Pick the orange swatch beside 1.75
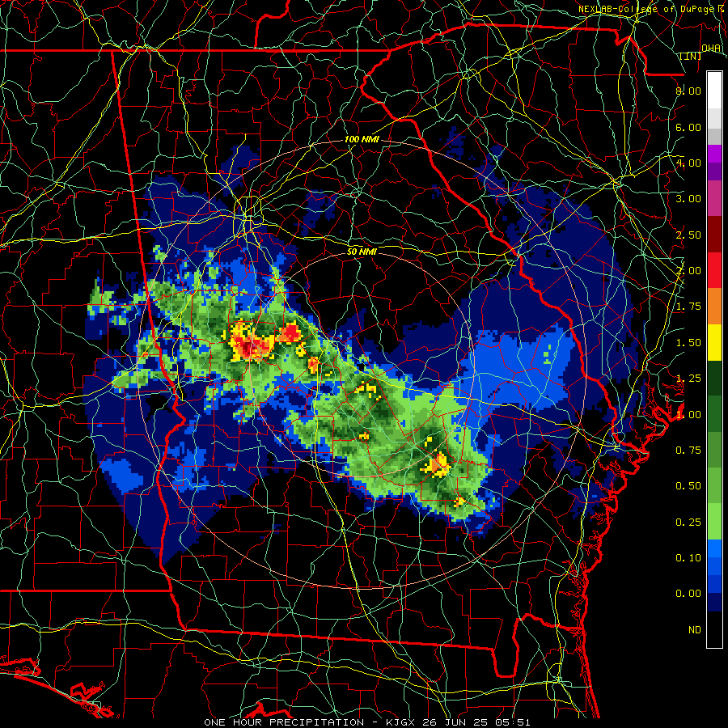 click(x=714, y=307)
